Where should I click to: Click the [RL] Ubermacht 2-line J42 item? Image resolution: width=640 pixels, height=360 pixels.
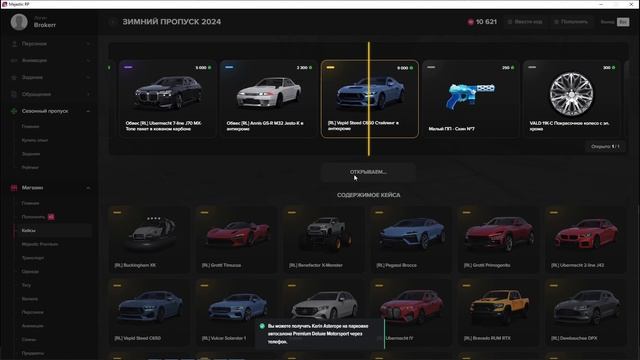pos(586,240)
